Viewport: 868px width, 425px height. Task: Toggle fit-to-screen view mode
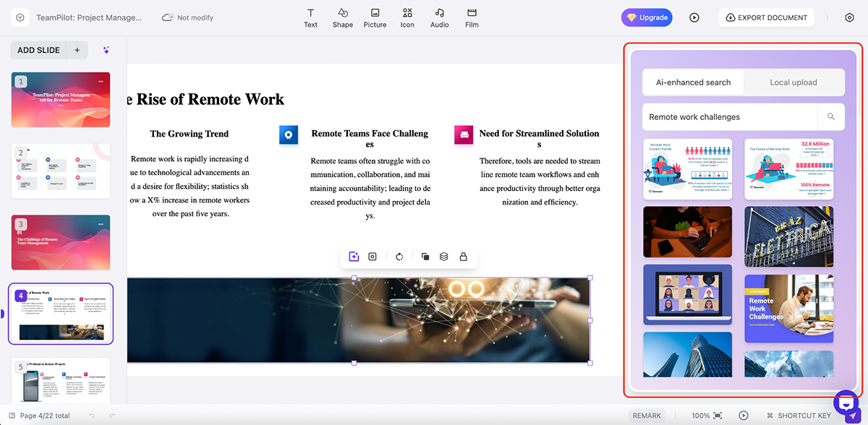718,416
